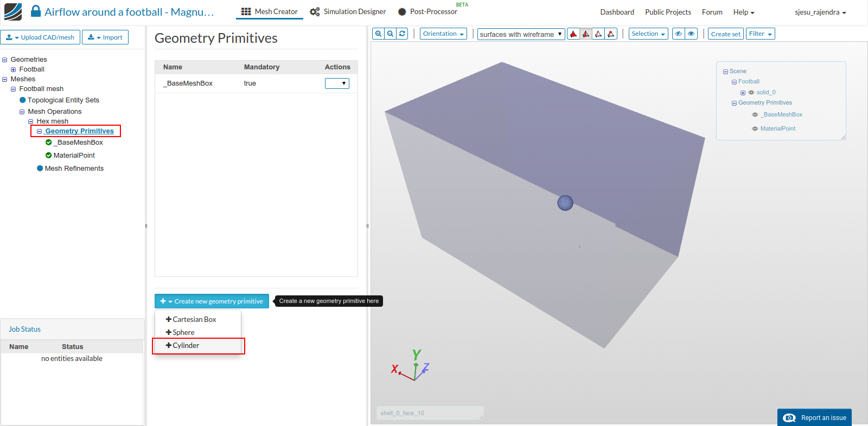
Task: Click the XYZ orientation axes widget
Action: (x=411, y=365)
